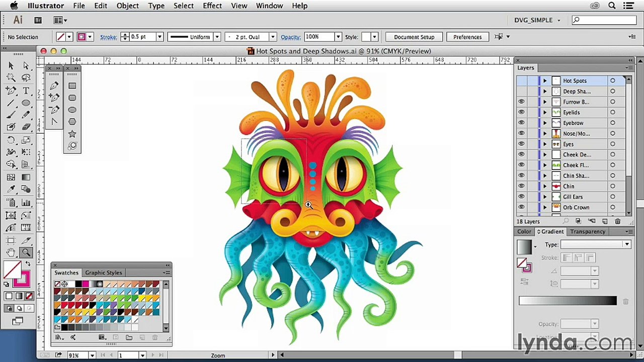Click the Document Setup button
Screen dimensions: 644x362
click(414, 37)
